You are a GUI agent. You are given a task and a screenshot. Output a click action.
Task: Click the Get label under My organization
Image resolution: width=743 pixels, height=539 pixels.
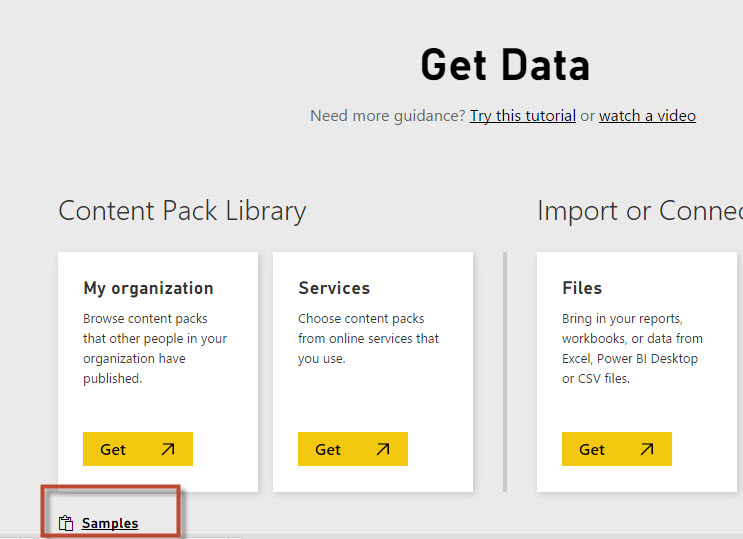tap(113, 450)
